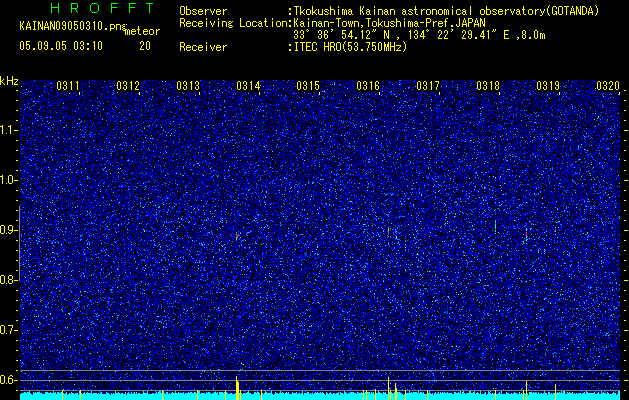Image resolution: width=629 pixels, height=400 pixels.
Task: Click the 0.7 kHz frequency label
Action: tap(9, 330)
